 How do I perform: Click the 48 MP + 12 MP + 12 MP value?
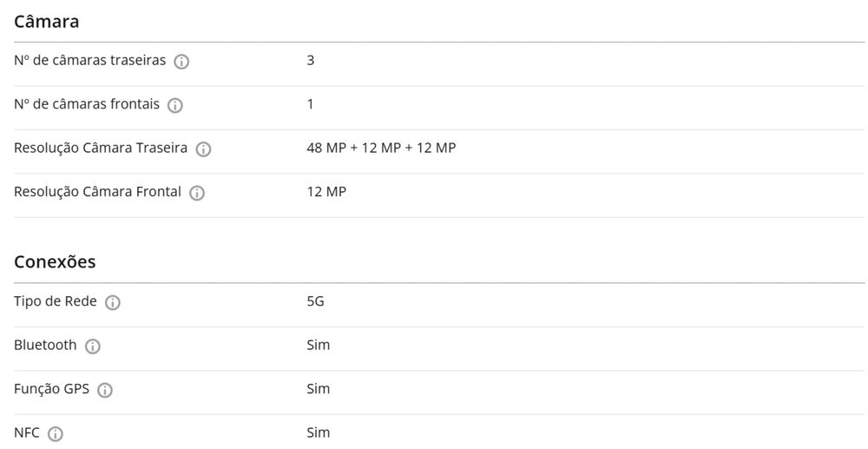[381, 148]
